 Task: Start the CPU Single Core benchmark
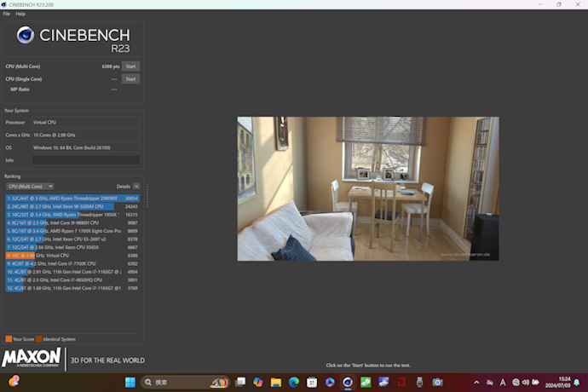click(x=130, y=79)
